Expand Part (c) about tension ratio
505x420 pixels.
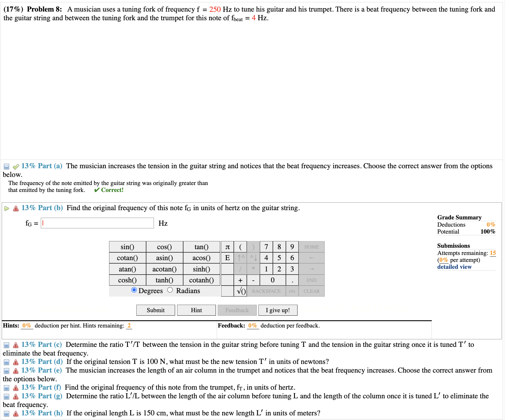[x=6, y=345]
